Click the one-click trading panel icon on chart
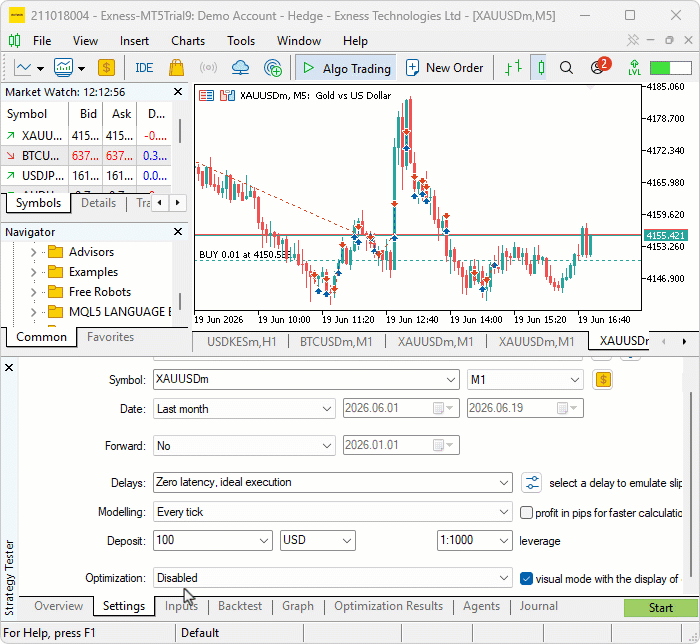700x644 pixels. (x=206, y=96)
